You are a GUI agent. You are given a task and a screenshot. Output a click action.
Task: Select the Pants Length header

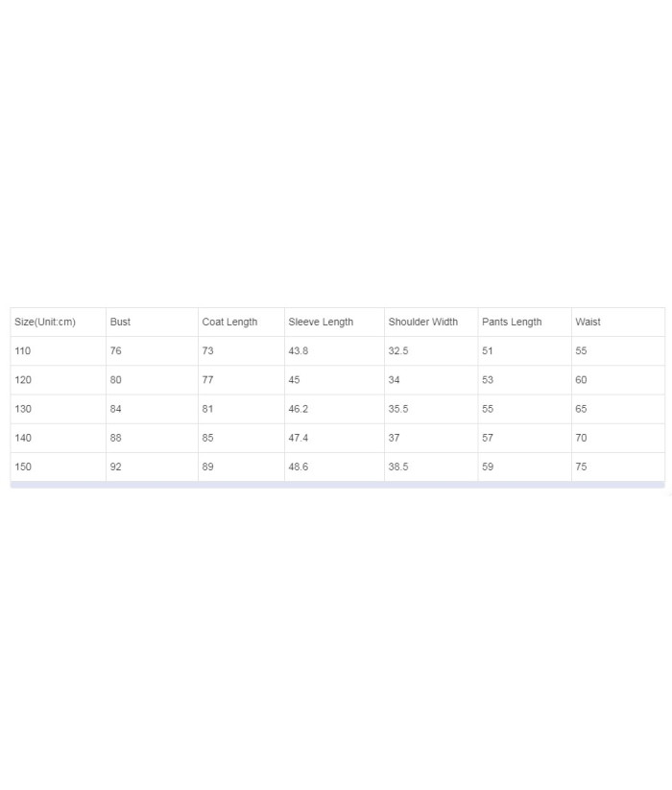pyautogui.click(x=524, y=322)
